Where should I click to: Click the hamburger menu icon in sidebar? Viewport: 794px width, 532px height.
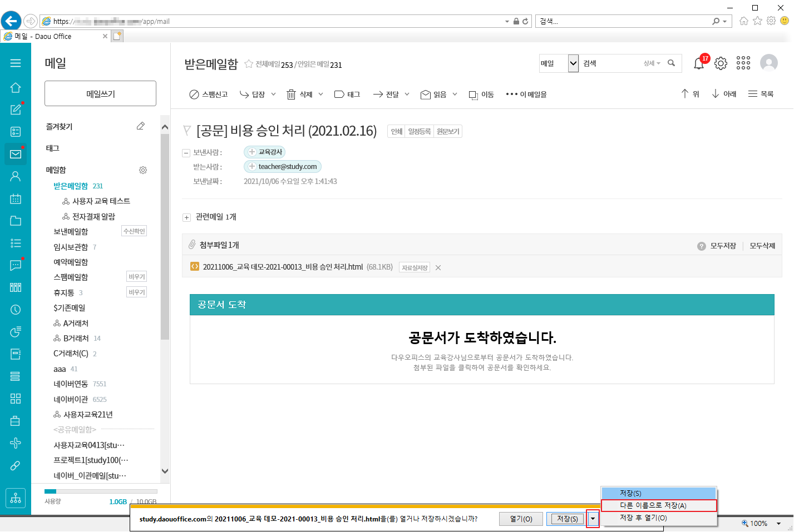coord(16,63)
